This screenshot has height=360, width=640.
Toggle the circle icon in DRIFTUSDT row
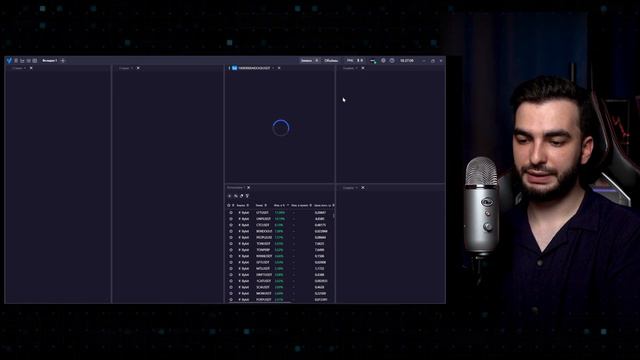[231, 275]
